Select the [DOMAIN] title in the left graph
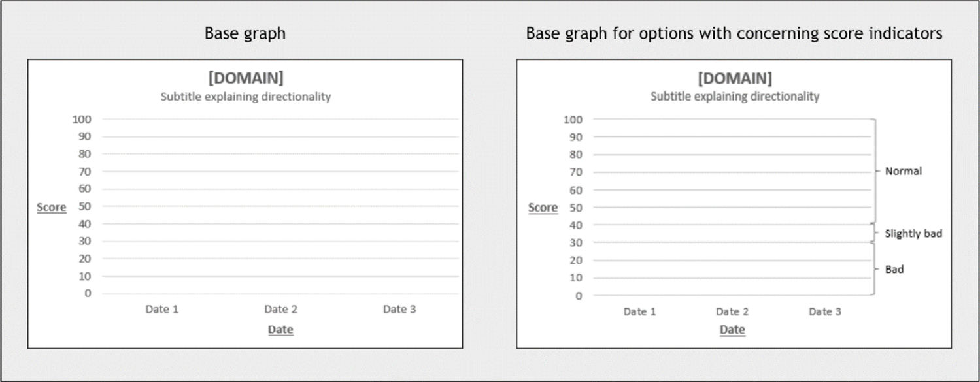This screenshot has height=382, width=980. 246,78
